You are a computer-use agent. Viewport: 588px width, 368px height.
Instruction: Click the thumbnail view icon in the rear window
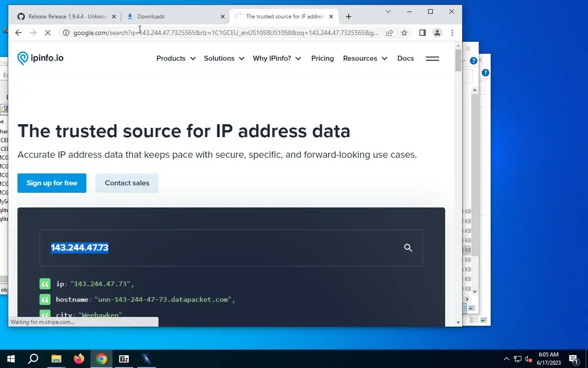pyautogui.click(x=483, y=320)
